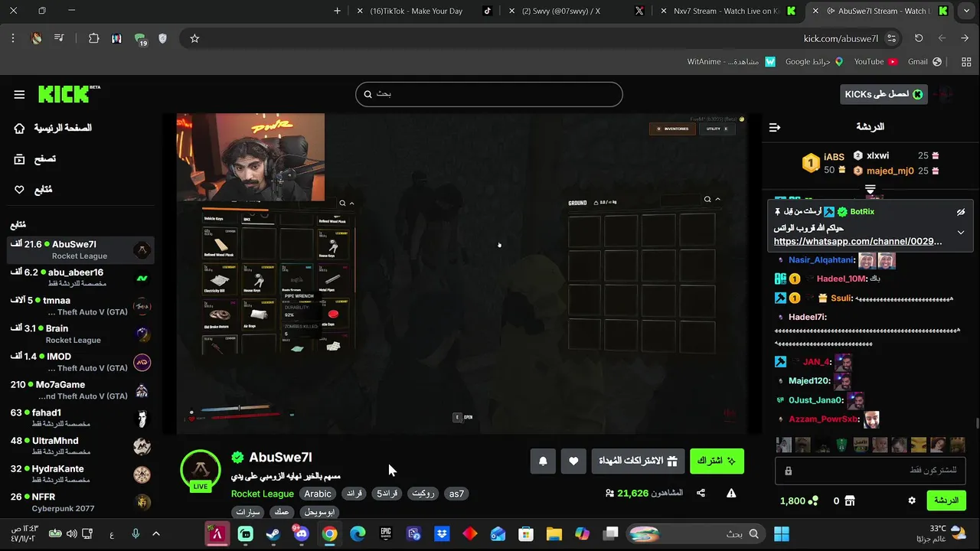This screenshot has width=980, height=551.
Task: Open UltraMhnd channel in the sidebar
Action: [x=80, y=446]
